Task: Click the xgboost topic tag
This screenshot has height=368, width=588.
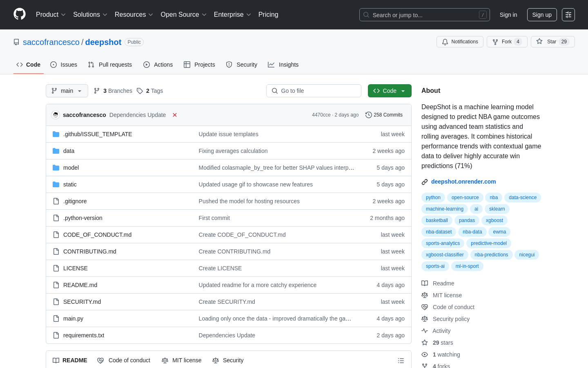Action: (494, 220)
